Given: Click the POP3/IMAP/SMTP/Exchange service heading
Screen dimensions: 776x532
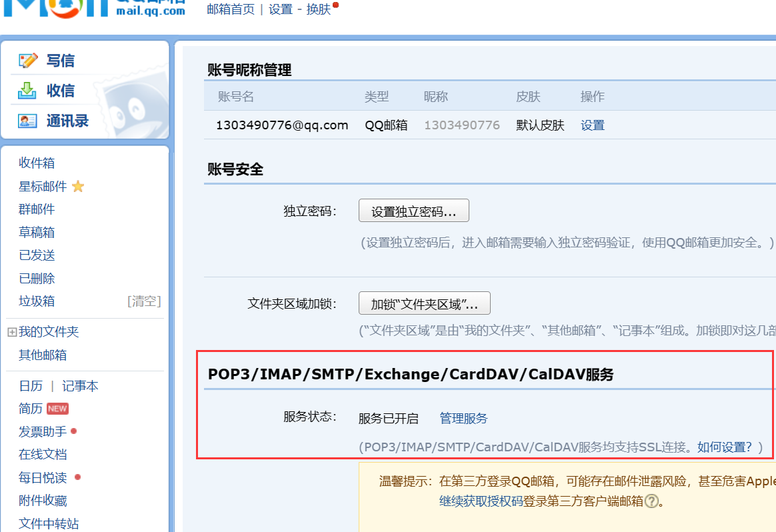Looking at the screenshot, I should [411, 374].
